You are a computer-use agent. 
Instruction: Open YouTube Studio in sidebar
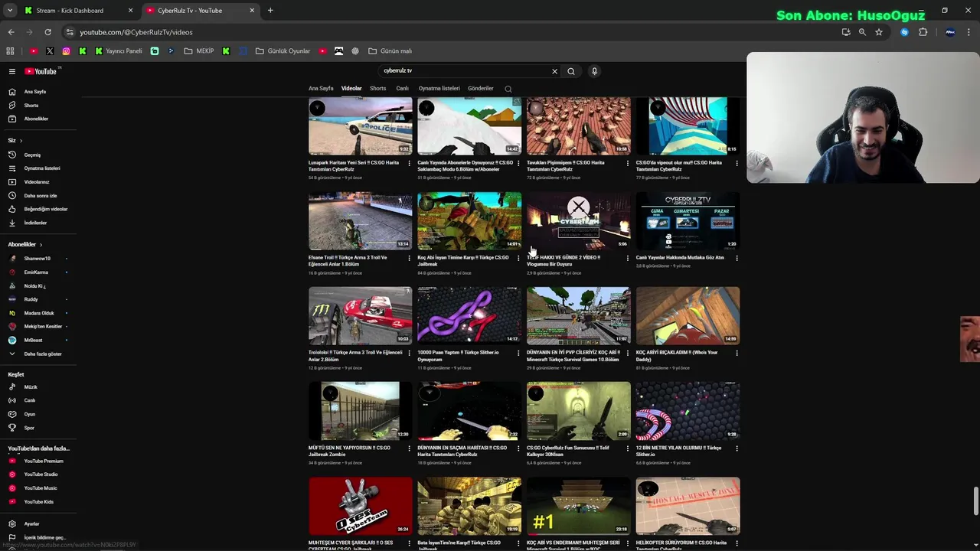click(x=41, y=474)
